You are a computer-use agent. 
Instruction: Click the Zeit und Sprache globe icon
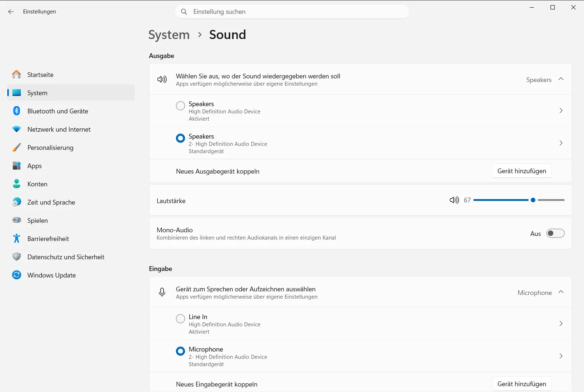pos(16,202)
